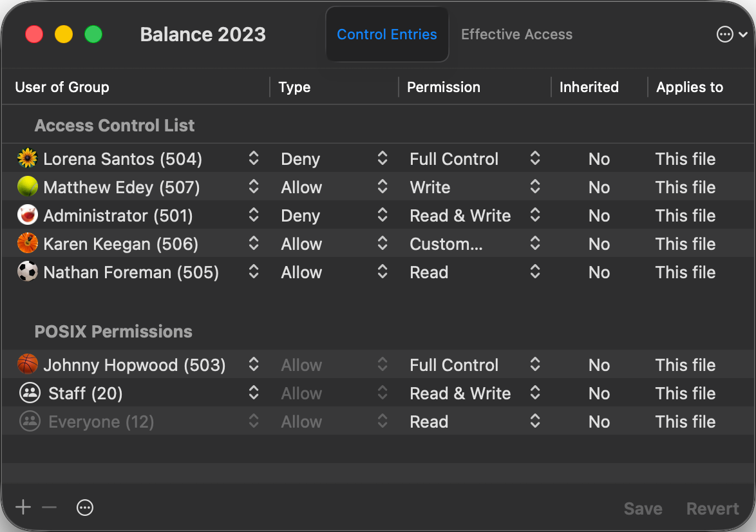The image size is (756, 532).
Task: Click Inherited 'No' in Karen Keegan row
Action: (599, 244)
